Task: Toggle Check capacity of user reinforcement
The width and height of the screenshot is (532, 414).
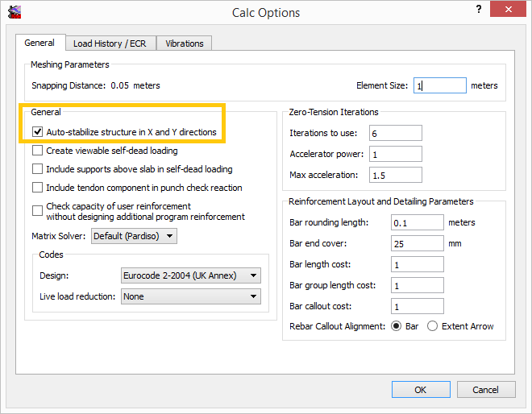Action: click(37, 209)
